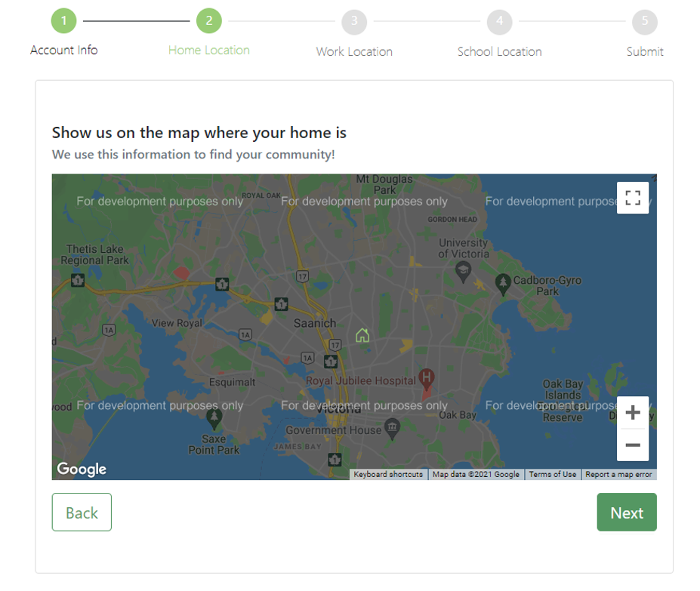Viewport: 700px width, 591px height.
Task: Click the green home marker icon
Action: pyautogui.click(x=362, y=335)
